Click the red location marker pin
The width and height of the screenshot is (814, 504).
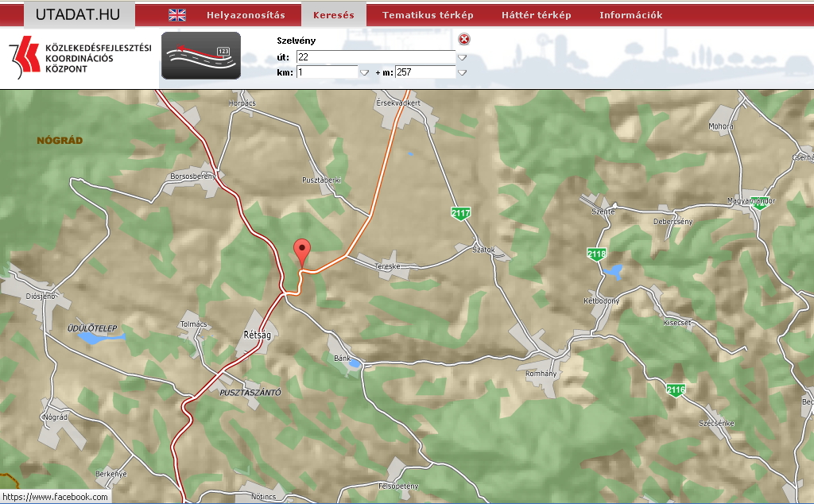point(302,250)
